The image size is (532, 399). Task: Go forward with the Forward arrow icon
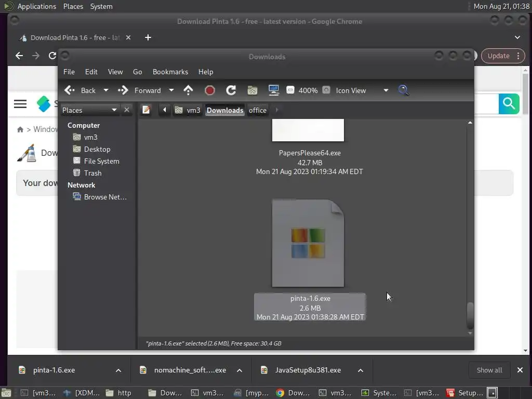pyautogui.click(x=123, y=90)
